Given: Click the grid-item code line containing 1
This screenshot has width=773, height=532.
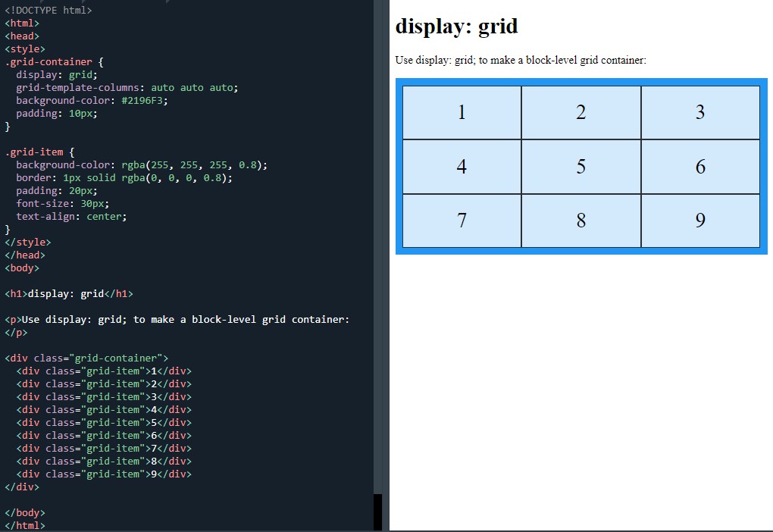Looking at the screenshot, I should [x=104, y=371].
